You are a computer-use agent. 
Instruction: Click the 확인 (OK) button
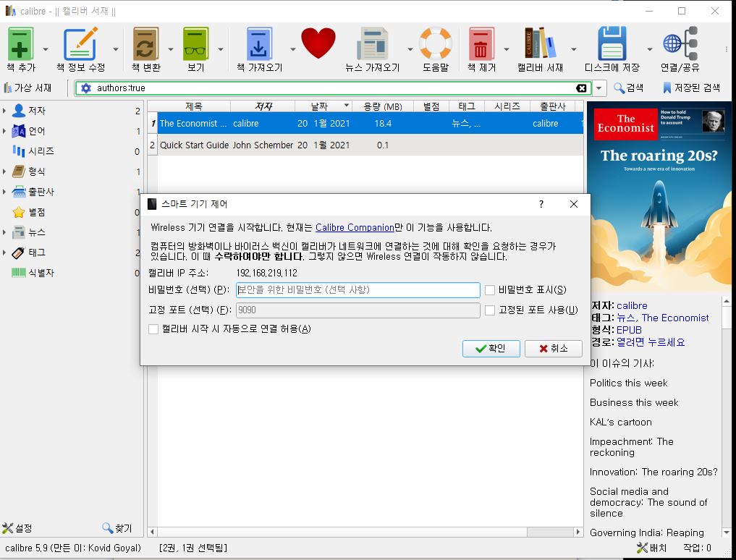point(491,348)
